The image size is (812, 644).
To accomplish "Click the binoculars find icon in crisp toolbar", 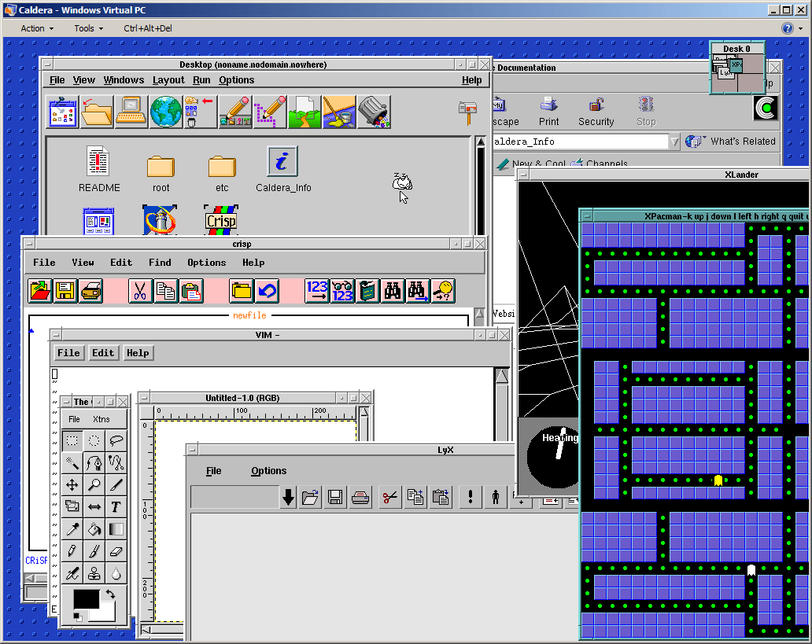I will pos(393,290).
